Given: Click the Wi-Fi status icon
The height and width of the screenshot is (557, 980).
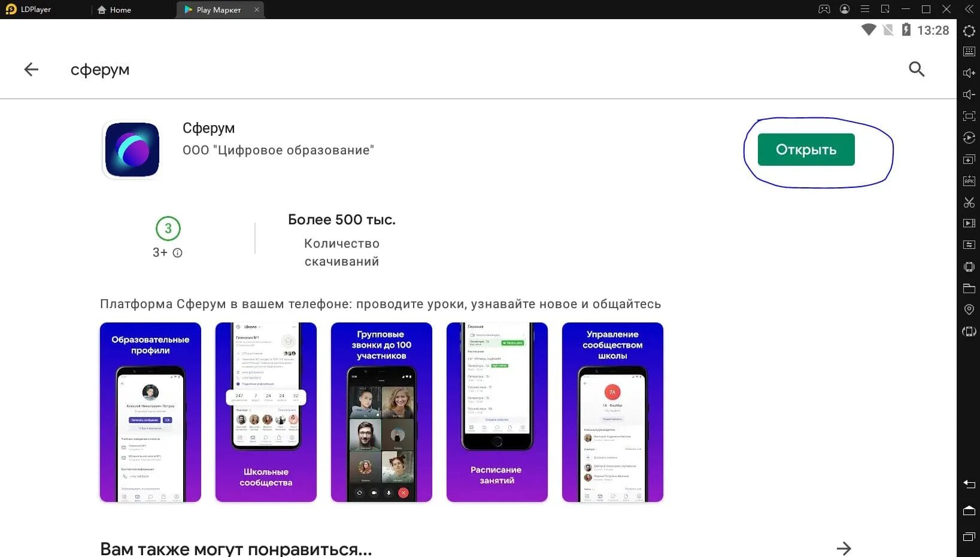Looking at the screenshot, I should pos(868,30).
